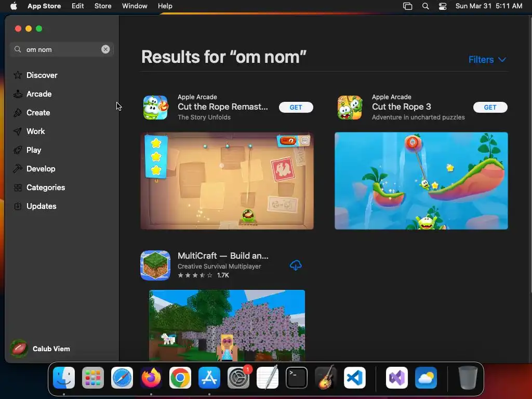The width and height of the screenshot is (532, 399).
Task: Open the Window menu
Action: [x=135, y=6]
